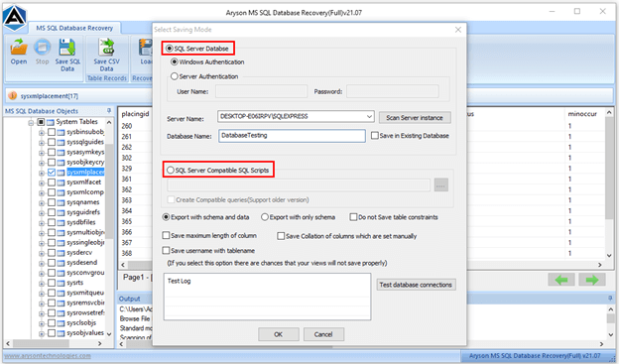Select the sysmultiobjrefs tree item

pyautogui.click(x=85, y=232)
